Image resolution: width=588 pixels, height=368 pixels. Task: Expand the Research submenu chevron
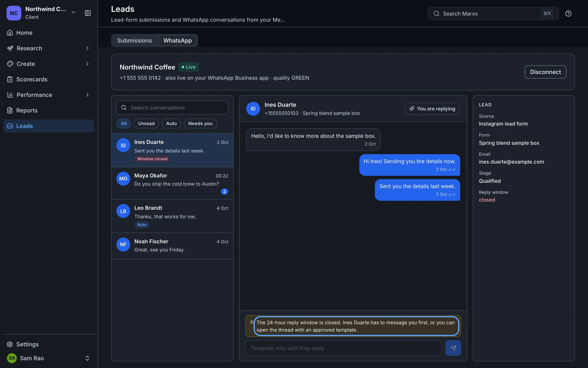tap(87, 48)
